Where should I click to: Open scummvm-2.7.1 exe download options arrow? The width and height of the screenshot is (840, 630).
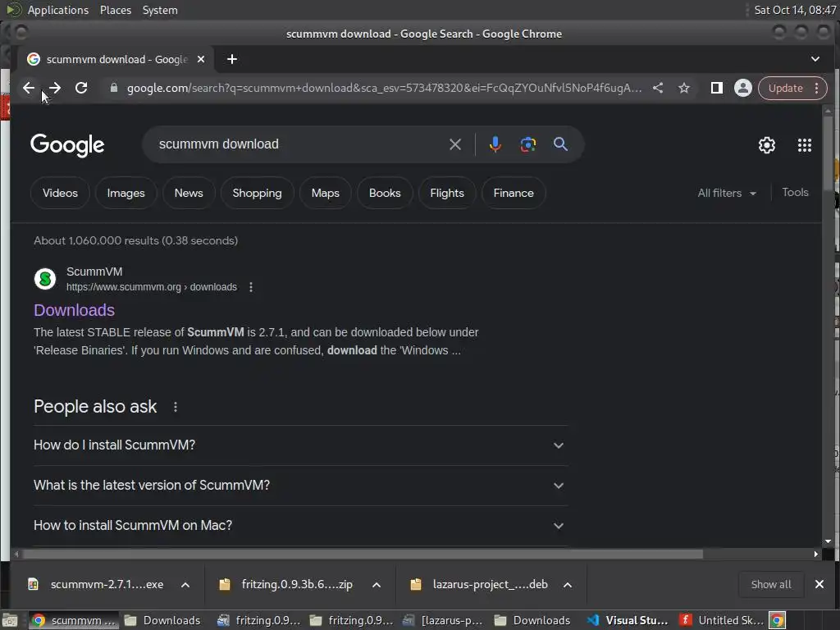[185, 585]
